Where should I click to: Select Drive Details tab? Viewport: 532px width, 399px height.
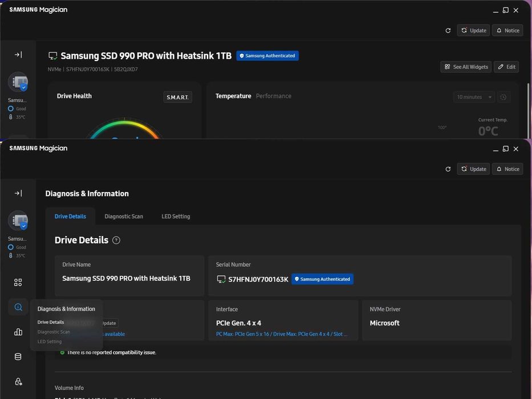(70, 216)
